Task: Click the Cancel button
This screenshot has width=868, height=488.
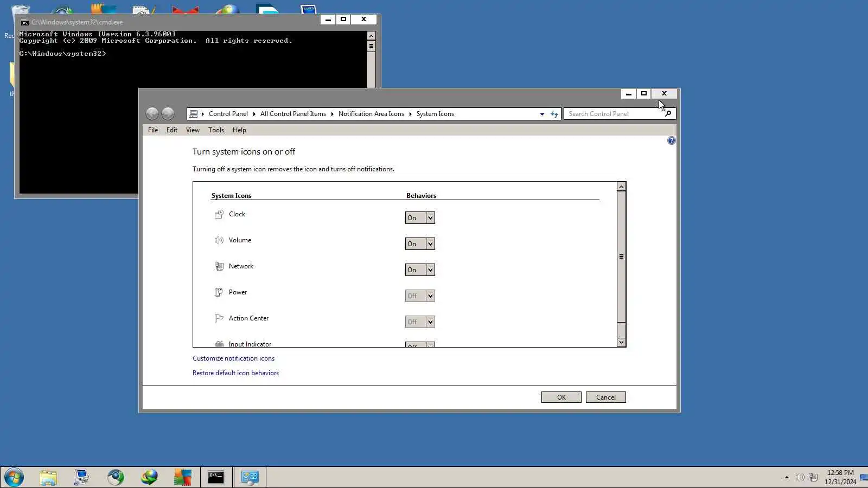Action: tap(606, 397)
